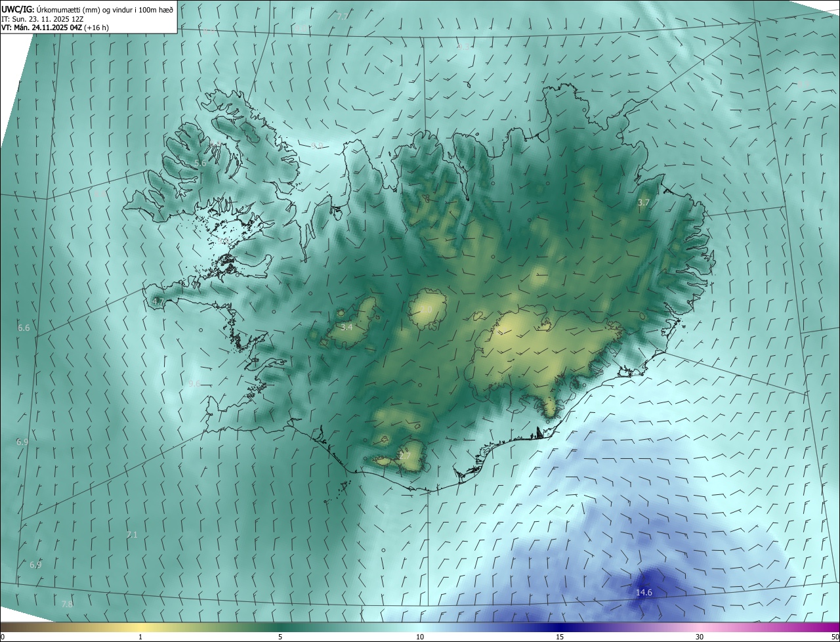This screenshot has height=642, width=840.
Task: Click the 7.1 value over the southwest ocean
Action: 132,535
